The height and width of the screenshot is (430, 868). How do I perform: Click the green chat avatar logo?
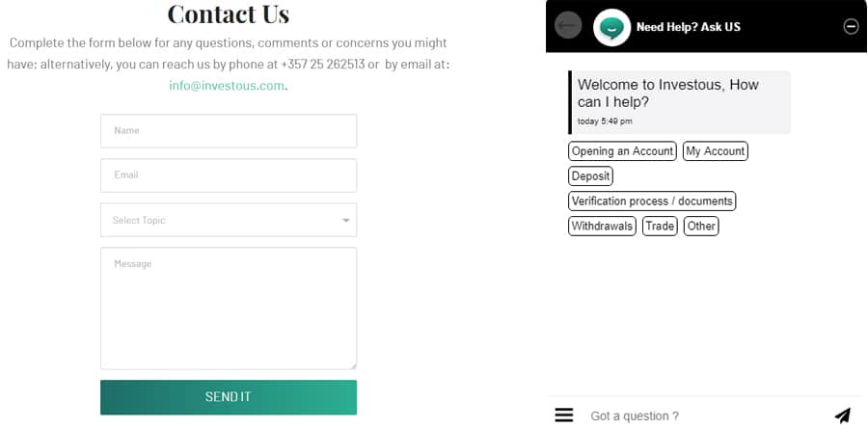[x=611, y=26]
